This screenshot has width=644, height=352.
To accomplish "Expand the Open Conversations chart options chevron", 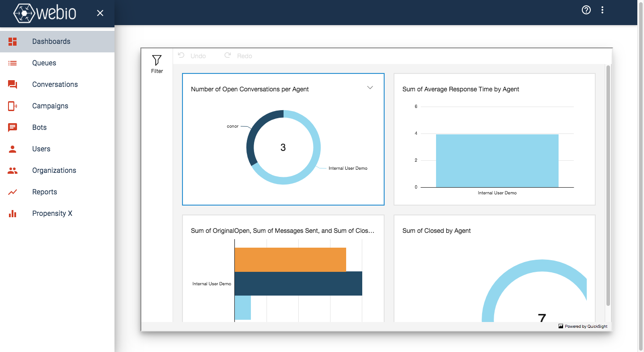I will (x=370, y=88).
